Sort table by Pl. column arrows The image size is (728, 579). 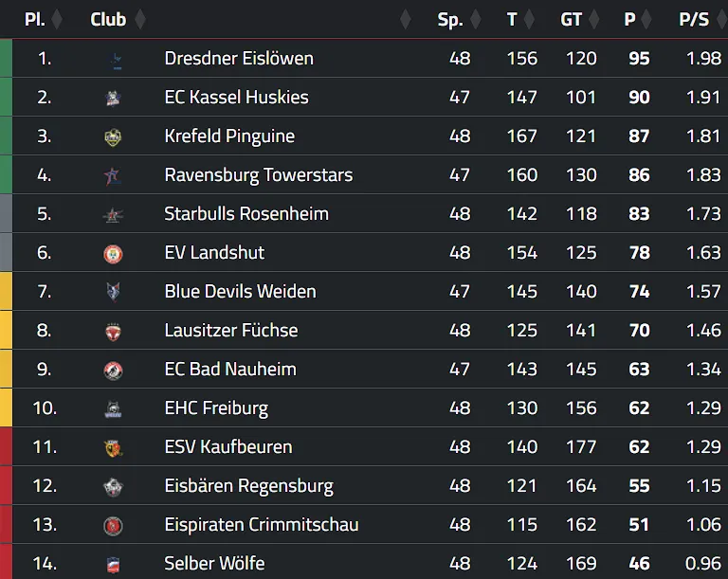point(57,19)
